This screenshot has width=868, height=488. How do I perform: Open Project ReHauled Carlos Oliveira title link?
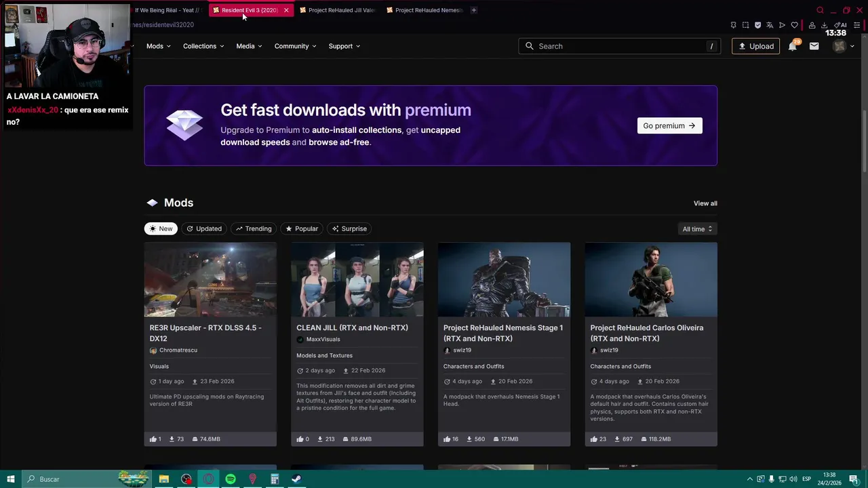tap(646, 333)
